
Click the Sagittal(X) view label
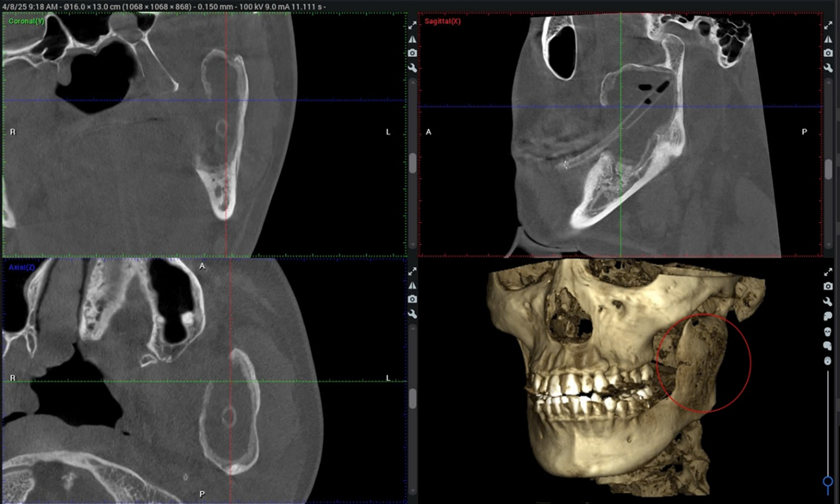point(443,22)
